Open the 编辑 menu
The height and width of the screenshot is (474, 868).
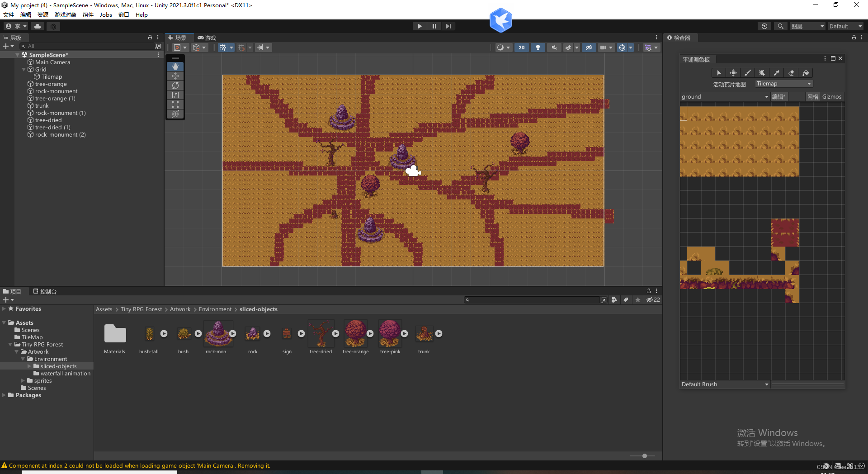pos(26,15)
